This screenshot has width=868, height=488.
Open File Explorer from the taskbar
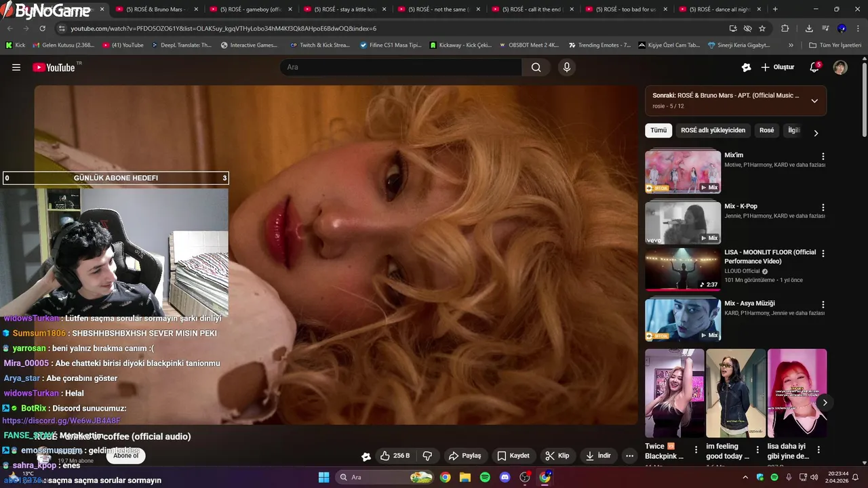pyautogui.click(x=465, y=477)
